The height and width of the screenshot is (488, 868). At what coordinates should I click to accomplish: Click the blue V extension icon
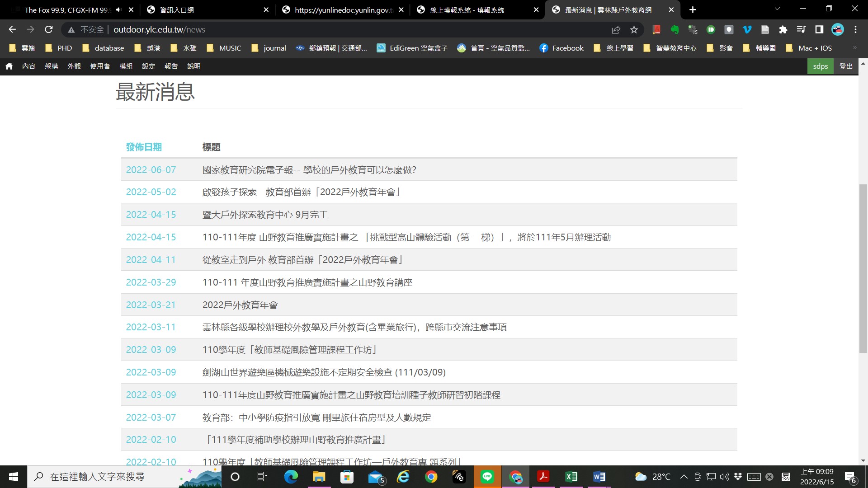[747, 30]
